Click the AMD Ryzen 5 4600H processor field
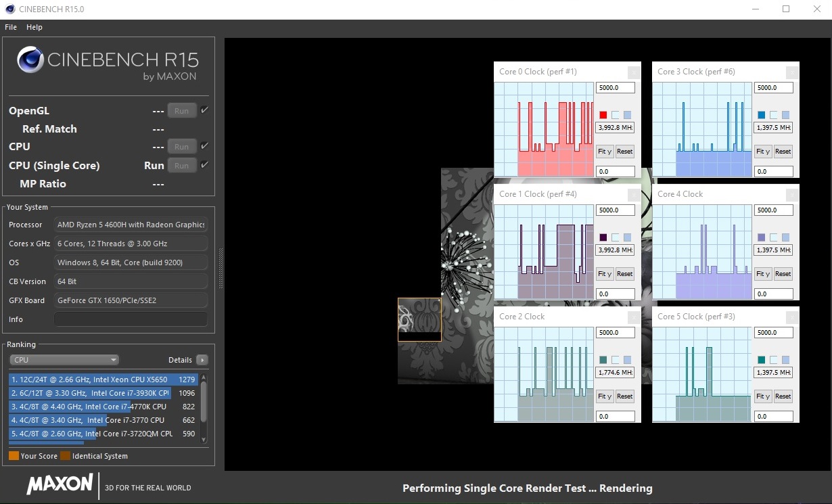The image size is (832, 504). pyautogui.click(x=131, y=225)
